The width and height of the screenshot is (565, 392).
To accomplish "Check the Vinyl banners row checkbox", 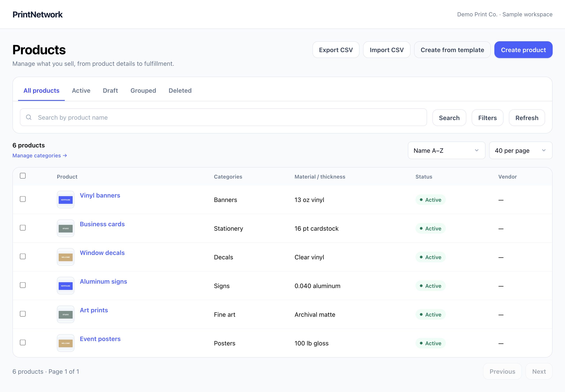I will tap(23, 199).
